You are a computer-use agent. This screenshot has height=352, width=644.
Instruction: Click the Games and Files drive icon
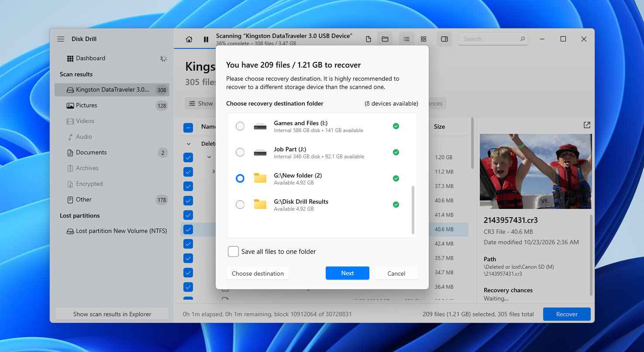260,126
